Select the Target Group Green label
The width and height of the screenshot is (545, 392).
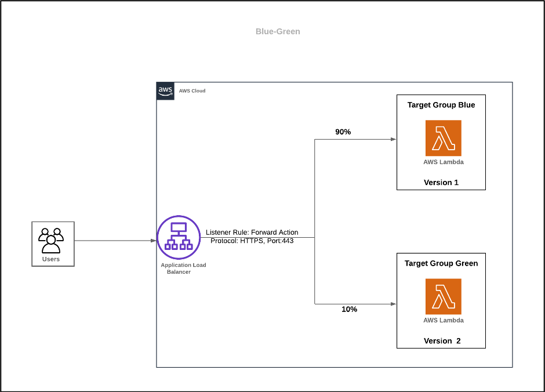(441, 263)
